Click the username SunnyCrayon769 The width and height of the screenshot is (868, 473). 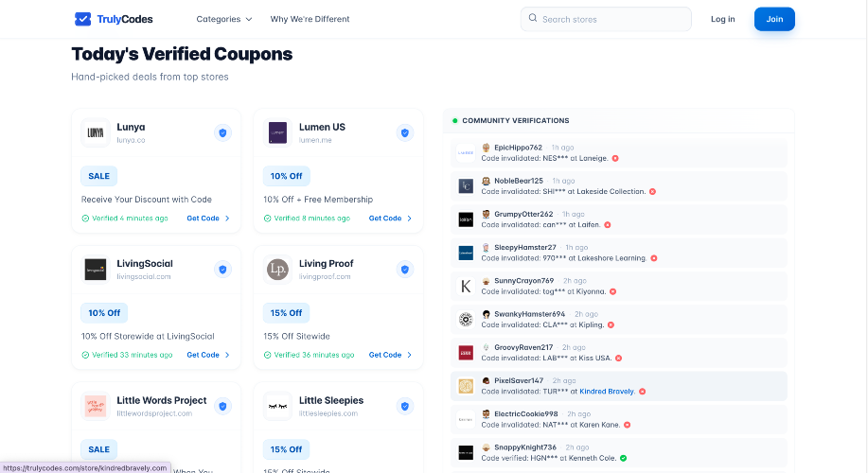coord(523,280)
